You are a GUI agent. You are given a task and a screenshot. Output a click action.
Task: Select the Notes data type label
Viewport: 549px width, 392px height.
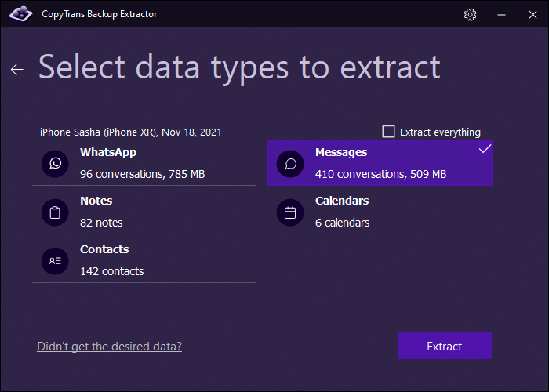point(96,201)
